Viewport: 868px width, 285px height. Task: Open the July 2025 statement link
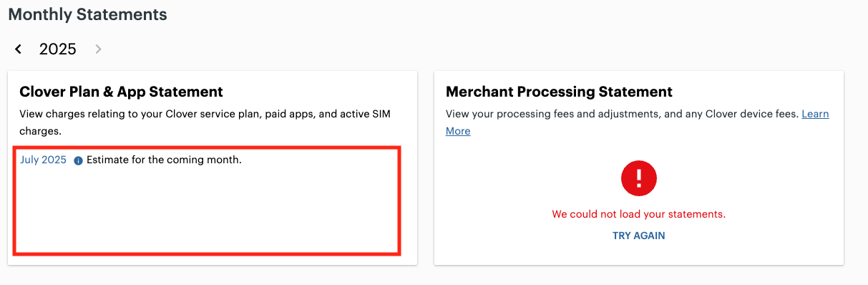[x=43, y=160]
